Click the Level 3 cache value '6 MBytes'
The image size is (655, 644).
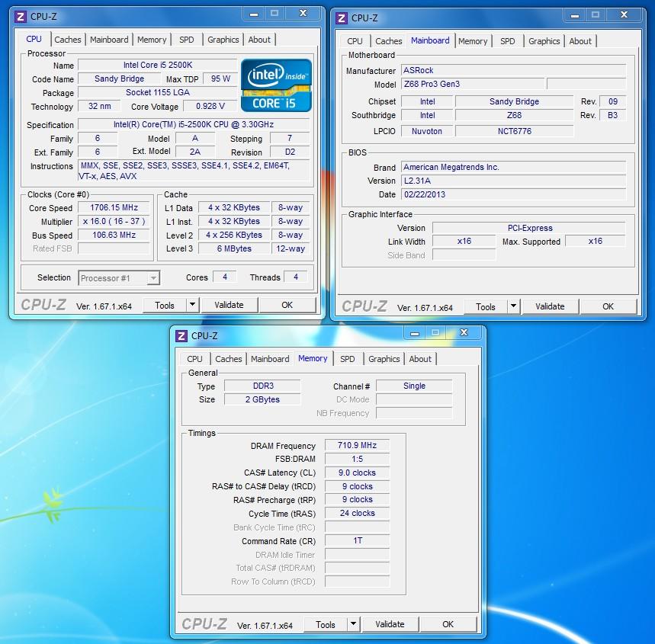[234, 248]
